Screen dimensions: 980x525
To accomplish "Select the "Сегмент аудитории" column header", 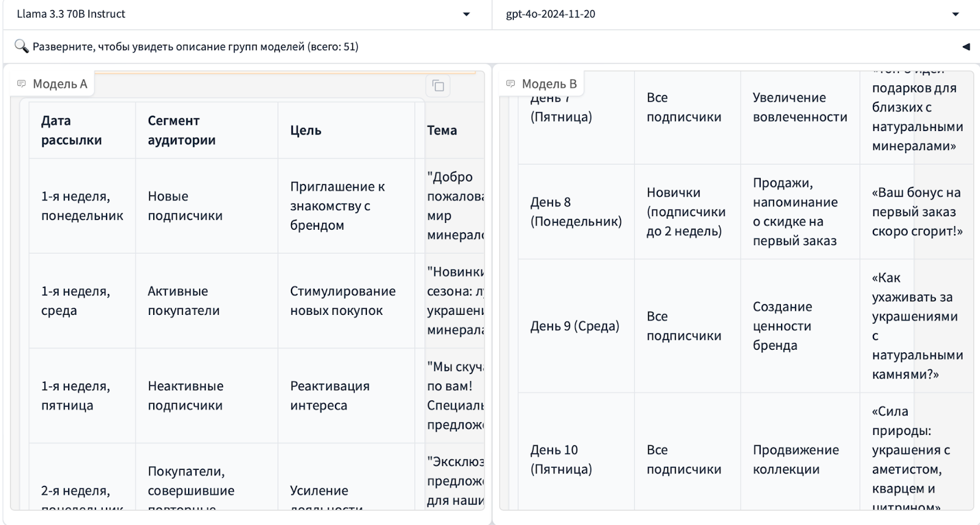I will tap(181, 130).
